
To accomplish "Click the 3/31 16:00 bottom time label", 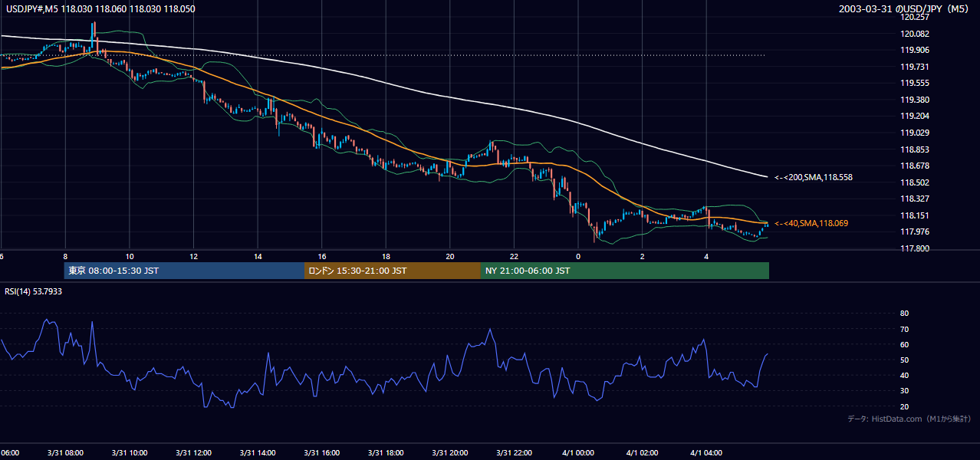I will coord(322,453).
